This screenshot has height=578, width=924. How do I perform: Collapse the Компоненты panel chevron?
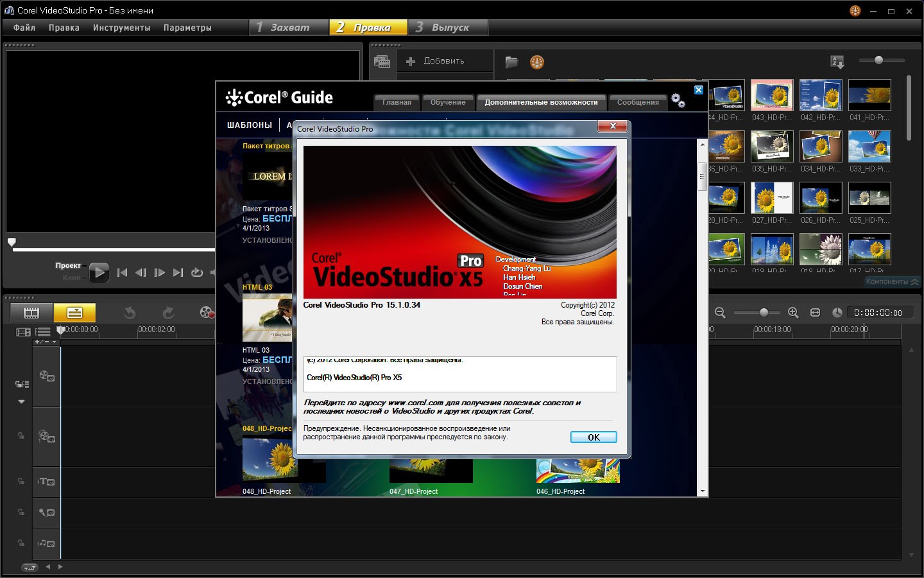[x=914, y=281]
